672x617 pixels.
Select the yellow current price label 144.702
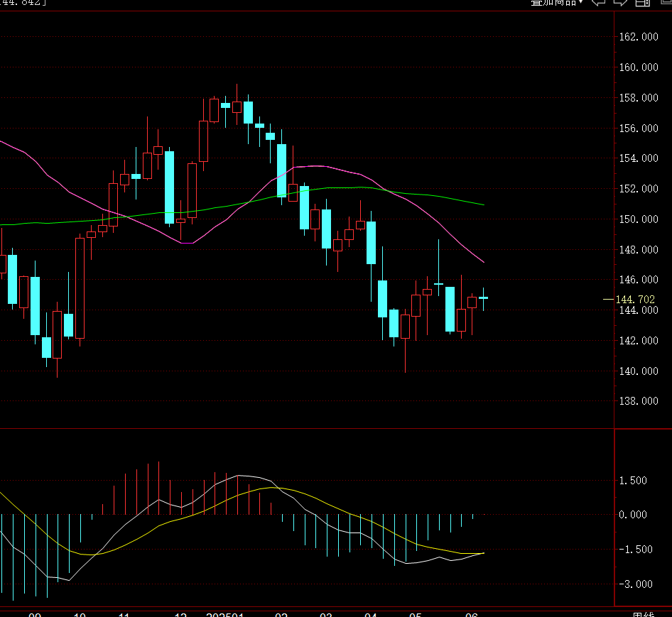635,299
